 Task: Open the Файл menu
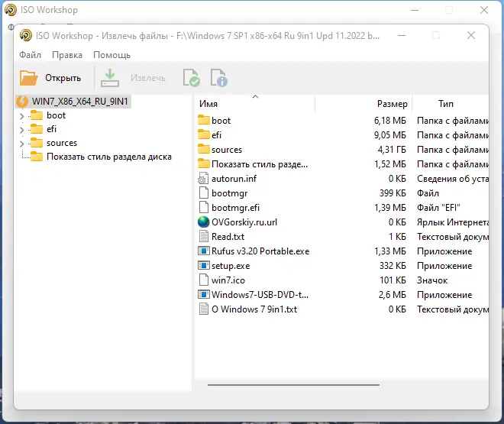31,55
